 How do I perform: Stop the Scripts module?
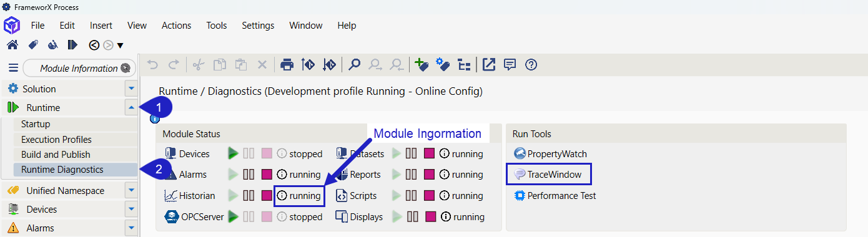click(x=429, y=196)
